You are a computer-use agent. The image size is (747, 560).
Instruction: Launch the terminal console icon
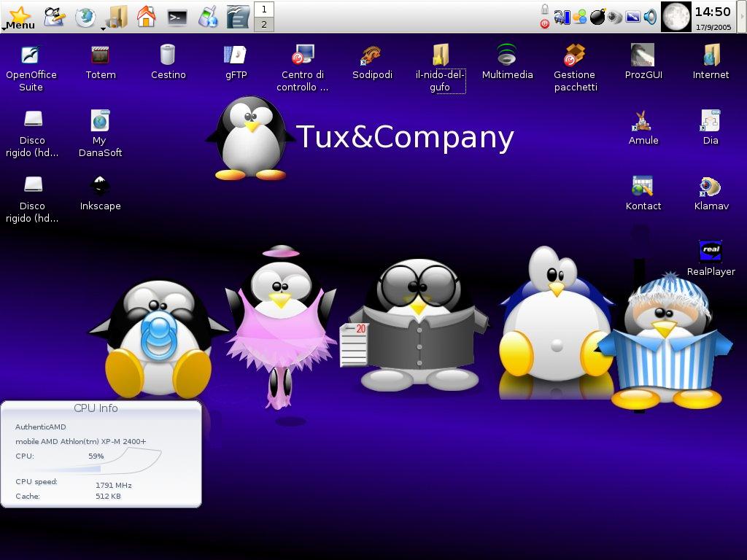coord(177,18)
